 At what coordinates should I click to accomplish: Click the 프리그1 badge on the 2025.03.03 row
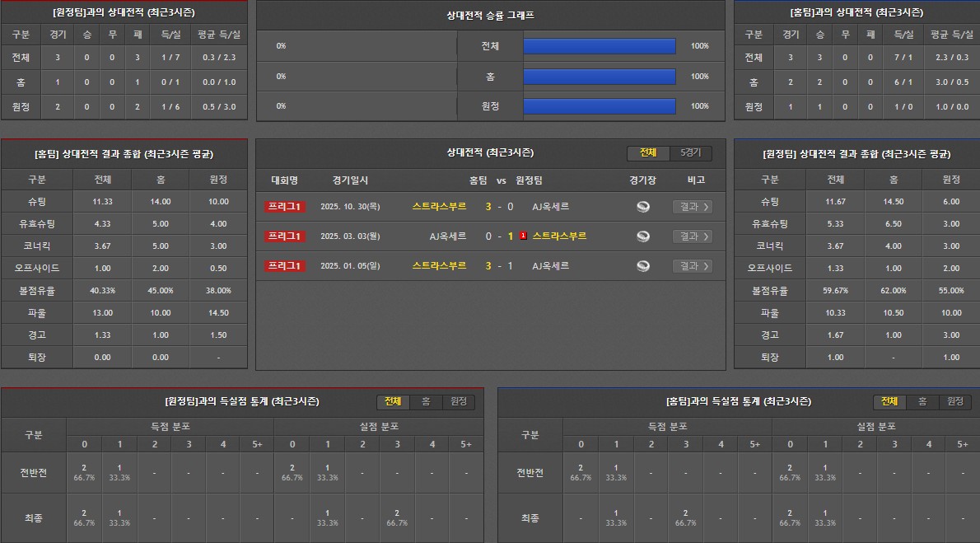[285, 236]
